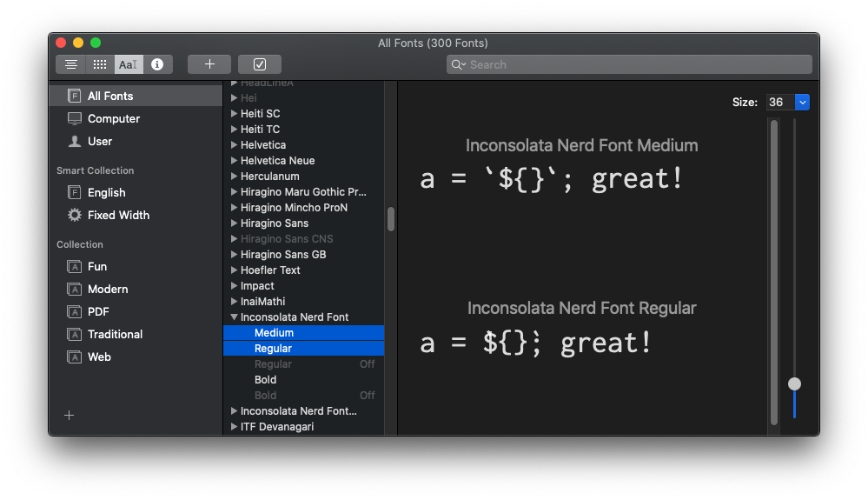Click the English collection icon
This screenshot has height=500, width=868.
[74, 192]
